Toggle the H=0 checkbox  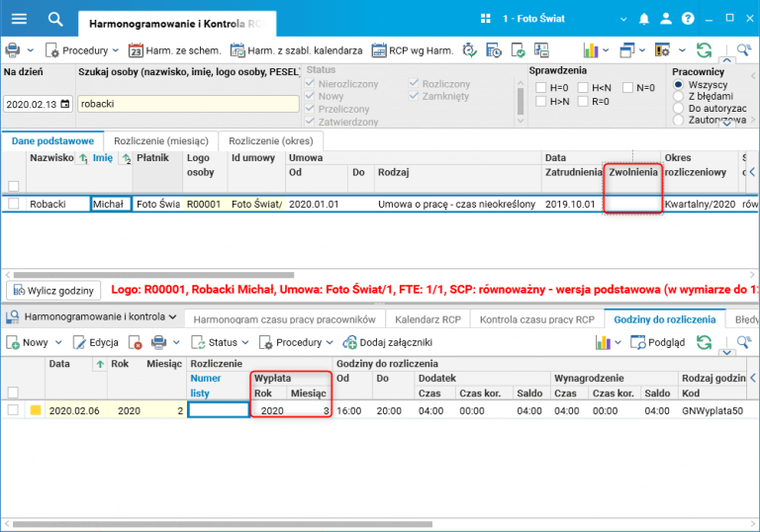541,88
